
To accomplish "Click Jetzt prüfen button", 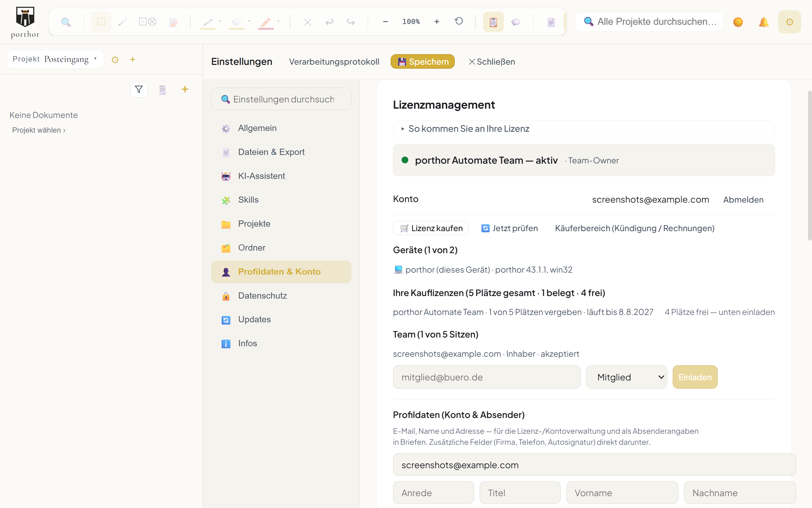I will point(509,229).
